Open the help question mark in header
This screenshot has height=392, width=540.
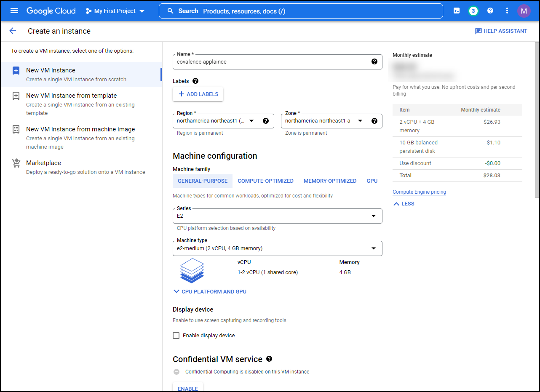point(490,11)
